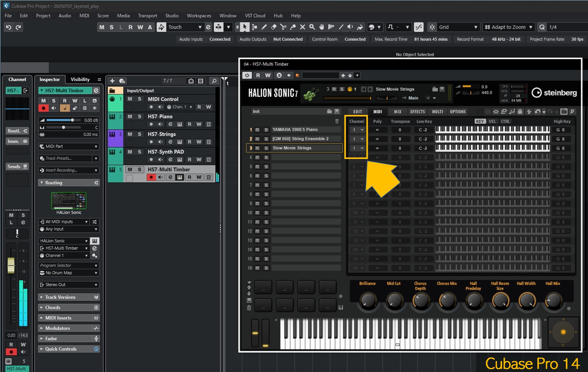Click the Inserts button in Channel panel
This screenshot has width=588, height=372.
[x=17, y=141]
